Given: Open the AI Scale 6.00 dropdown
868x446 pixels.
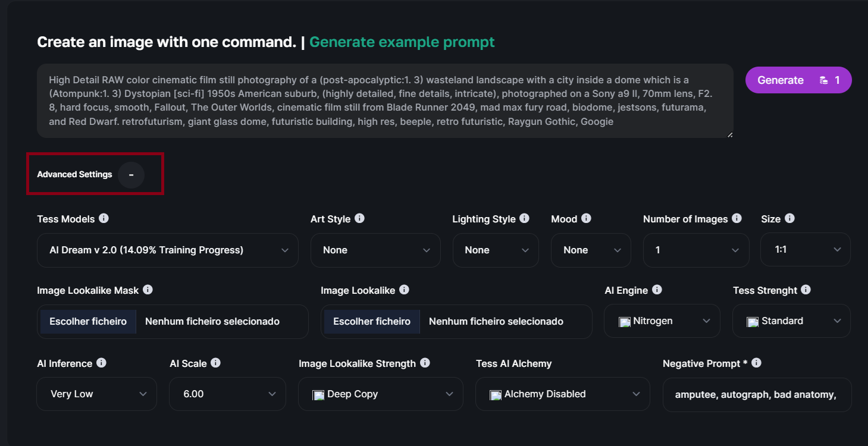Looking at the screenshot, I should pos(227,394).
